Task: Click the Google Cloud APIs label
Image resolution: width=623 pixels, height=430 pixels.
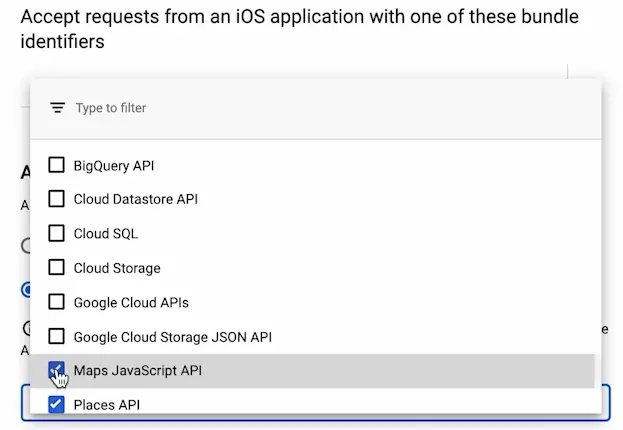Action: (131, 303)
